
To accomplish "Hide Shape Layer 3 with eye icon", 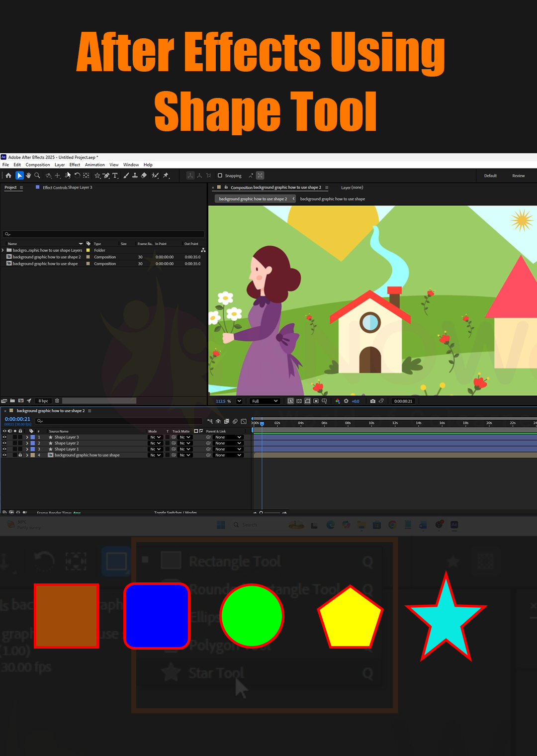I will pos(4,437).
